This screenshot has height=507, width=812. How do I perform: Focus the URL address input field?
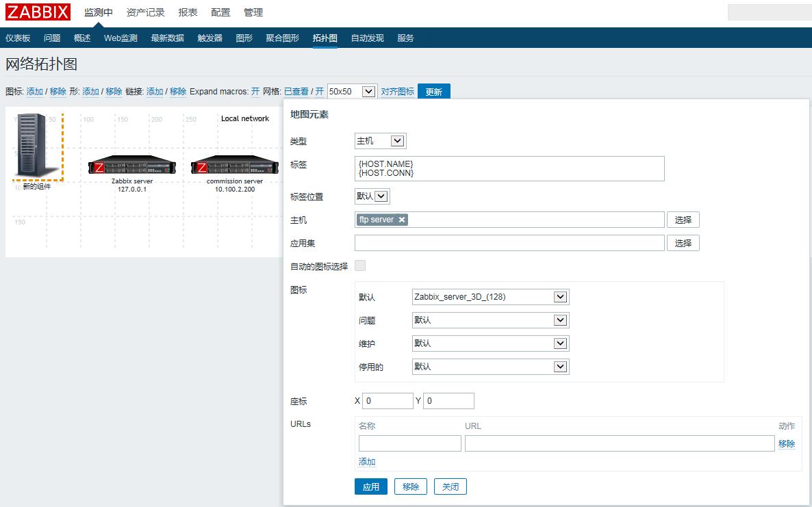point(620,443)
